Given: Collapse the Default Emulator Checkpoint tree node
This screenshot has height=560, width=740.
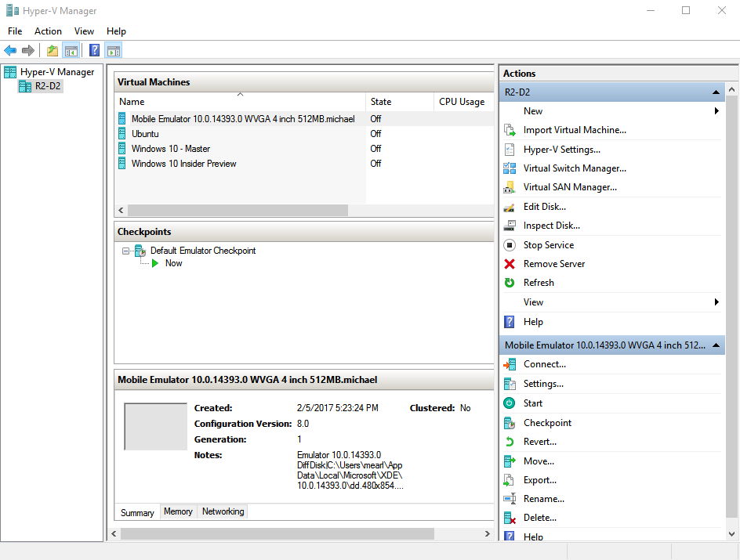Looking at the screenshot, I should pos(125,251).
